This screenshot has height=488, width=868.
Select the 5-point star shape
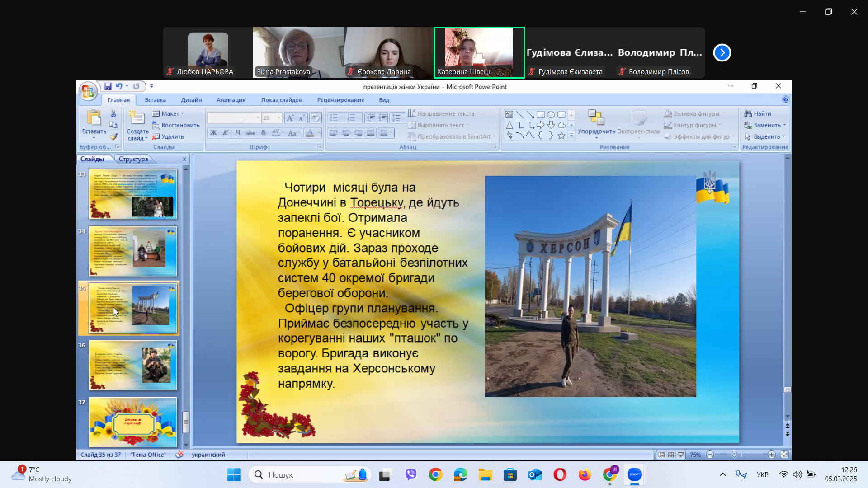(x=561, y=136)
